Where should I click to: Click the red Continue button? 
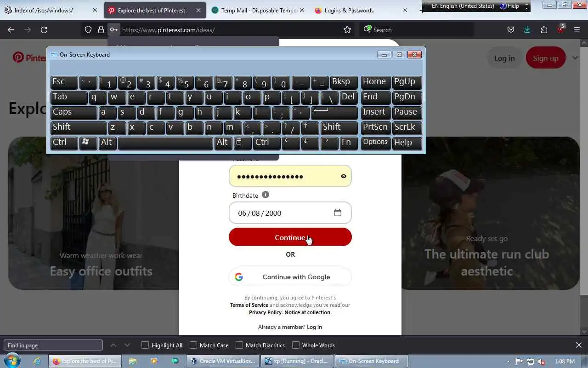[x=290, y=237]
